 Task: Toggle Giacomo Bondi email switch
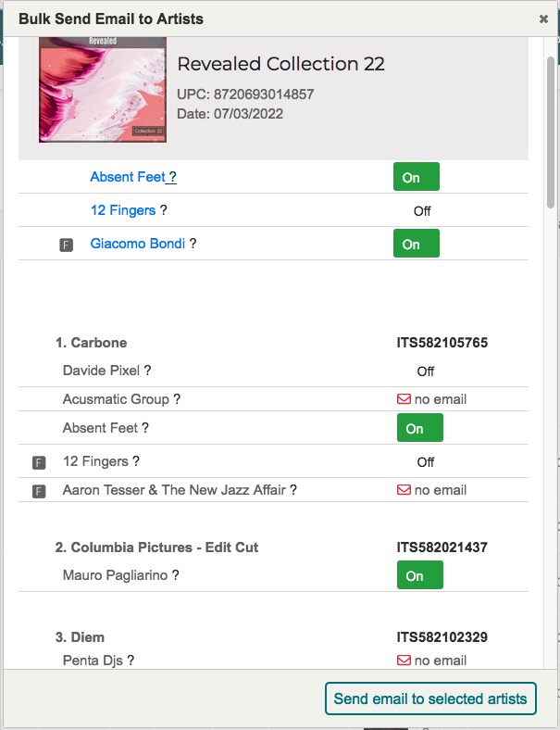[417, 244]
